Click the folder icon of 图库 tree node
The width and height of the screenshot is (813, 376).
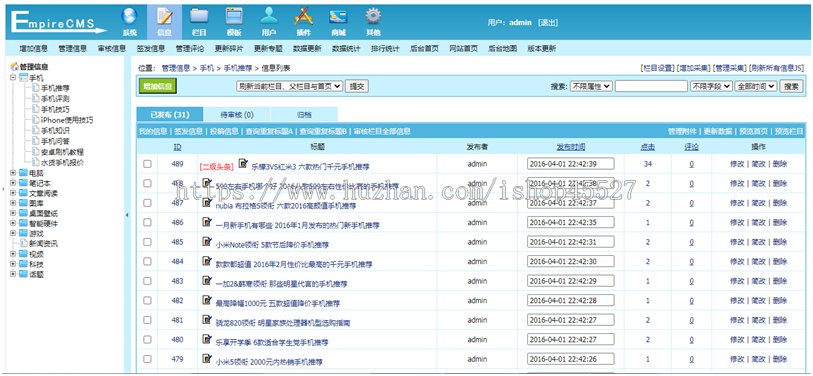click(23, 203)
